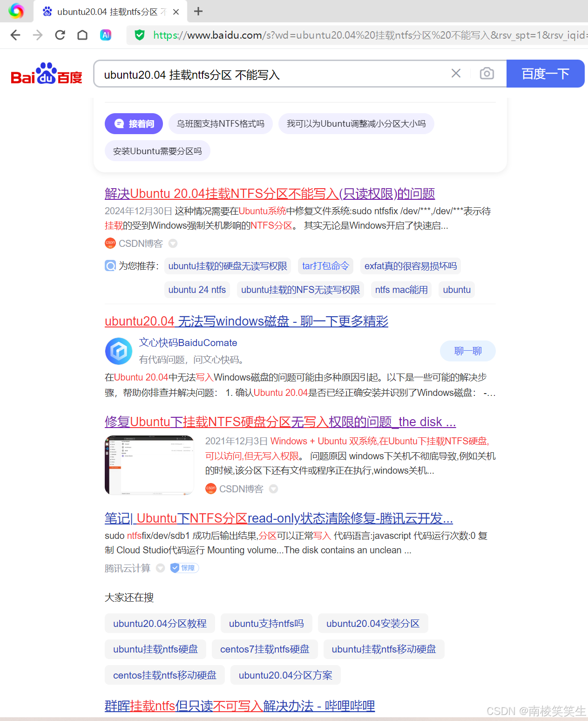Expand dropdown next to second CSDN博客 source
This screenshot has height=721, width=588.
click(273, 489)
